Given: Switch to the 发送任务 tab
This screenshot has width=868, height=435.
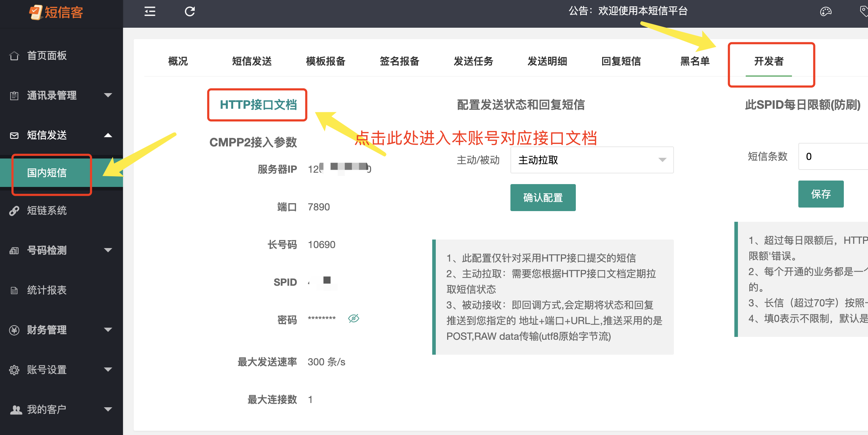Looking at the screenshot, I should coord(474,61).
